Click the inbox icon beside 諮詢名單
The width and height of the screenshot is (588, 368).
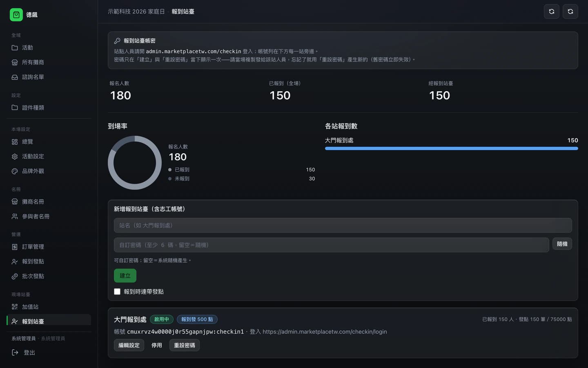point(15,77)
